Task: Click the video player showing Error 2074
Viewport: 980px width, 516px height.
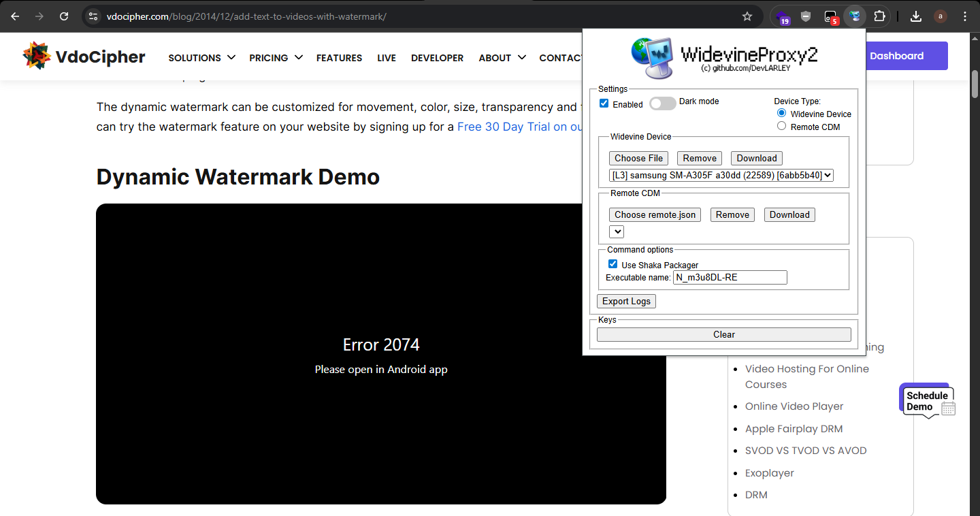Action: pyautogui.click(x=381, y=354)
